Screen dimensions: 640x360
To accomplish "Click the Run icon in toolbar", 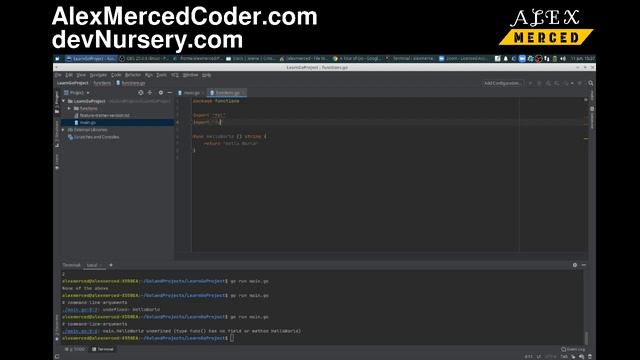I will click(x=531, y=83).
